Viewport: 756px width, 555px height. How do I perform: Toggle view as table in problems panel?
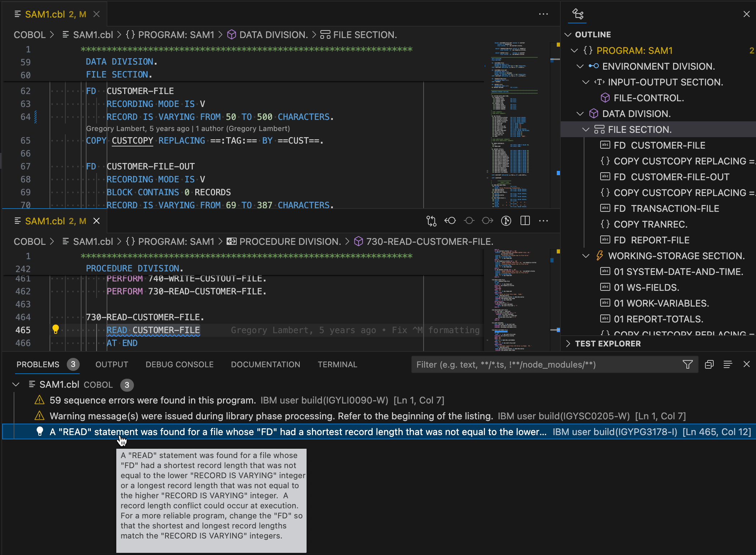click(x=728, y=365)
